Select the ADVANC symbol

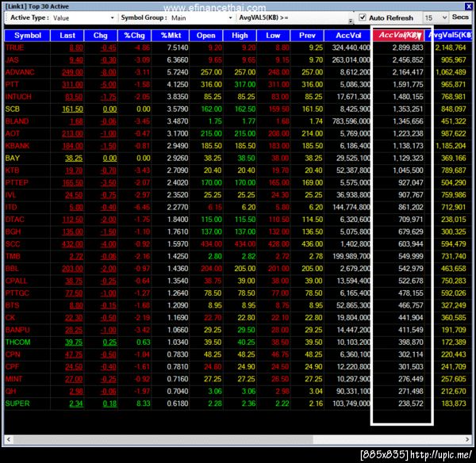point(20,72)
